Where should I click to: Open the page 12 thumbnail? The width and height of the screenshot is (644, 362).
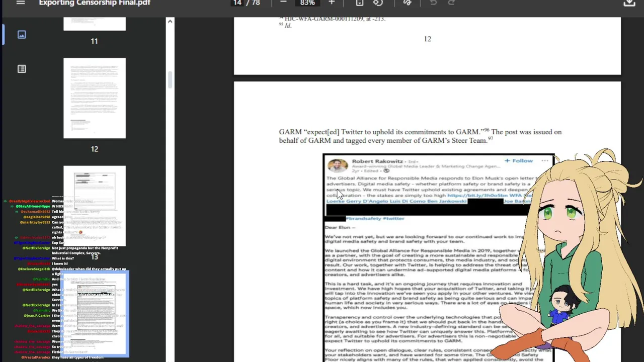coord(95,98)
